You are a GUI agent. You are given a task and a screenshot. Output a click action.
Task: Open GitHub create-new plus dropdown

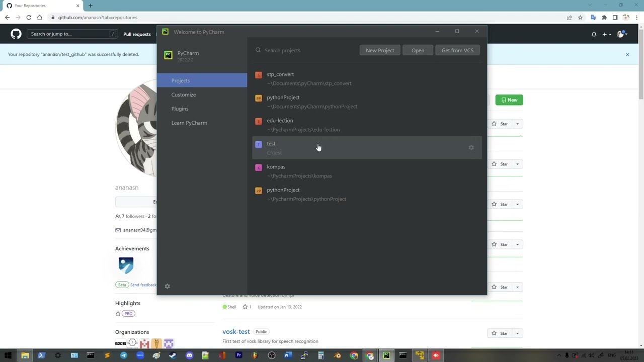(x=606, y=34)
